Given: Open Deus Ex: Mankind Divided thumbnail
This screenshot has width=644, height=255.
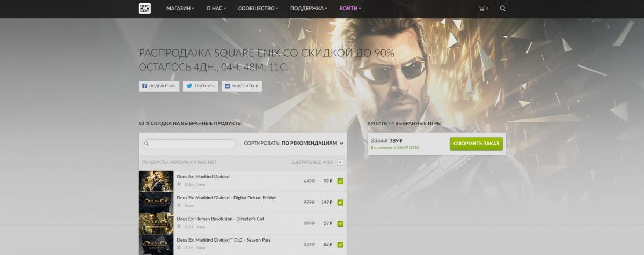Looking at the screenshot, I should click(x=156, y=181).
